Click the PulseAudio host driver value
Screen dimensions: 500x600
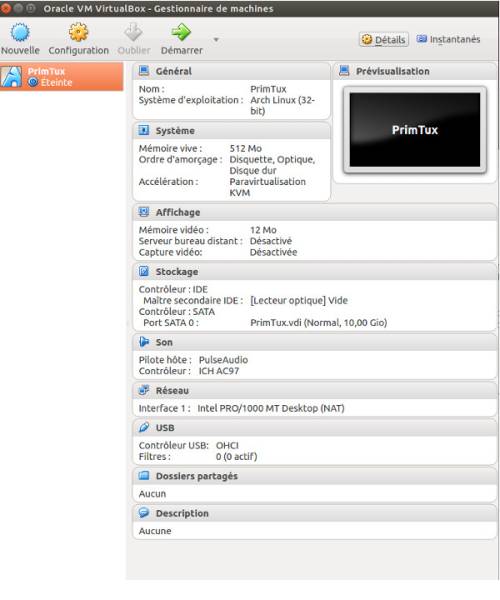(223, 360)
